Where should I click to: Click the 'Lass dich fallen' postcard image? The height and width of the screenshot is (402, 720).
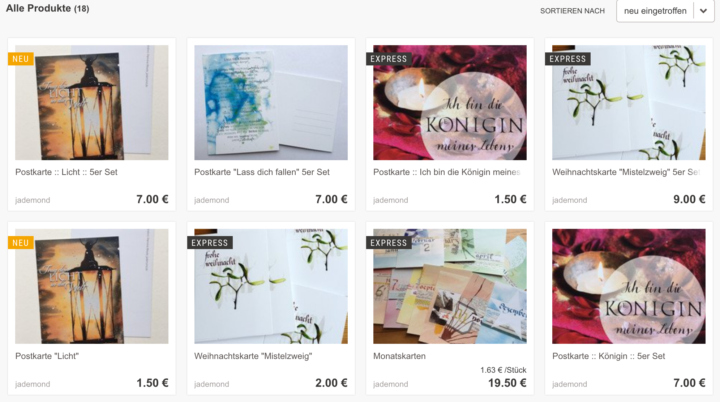click(270, 102)
